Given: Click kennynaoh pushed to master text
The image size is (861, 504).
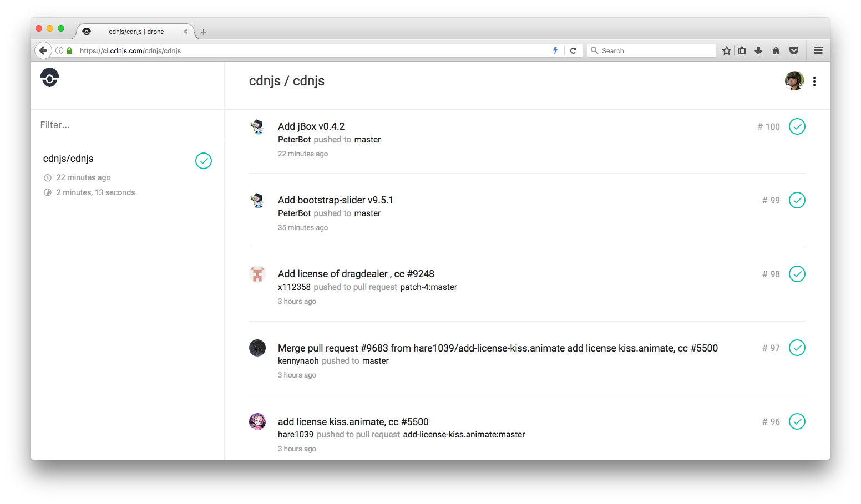Looking at the screenshot, I should click(333, 361).
